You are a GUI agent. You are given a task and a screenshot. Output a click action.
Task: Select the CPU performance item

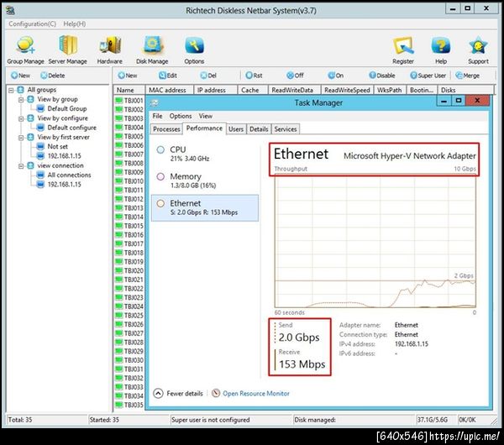pos(204,154)
